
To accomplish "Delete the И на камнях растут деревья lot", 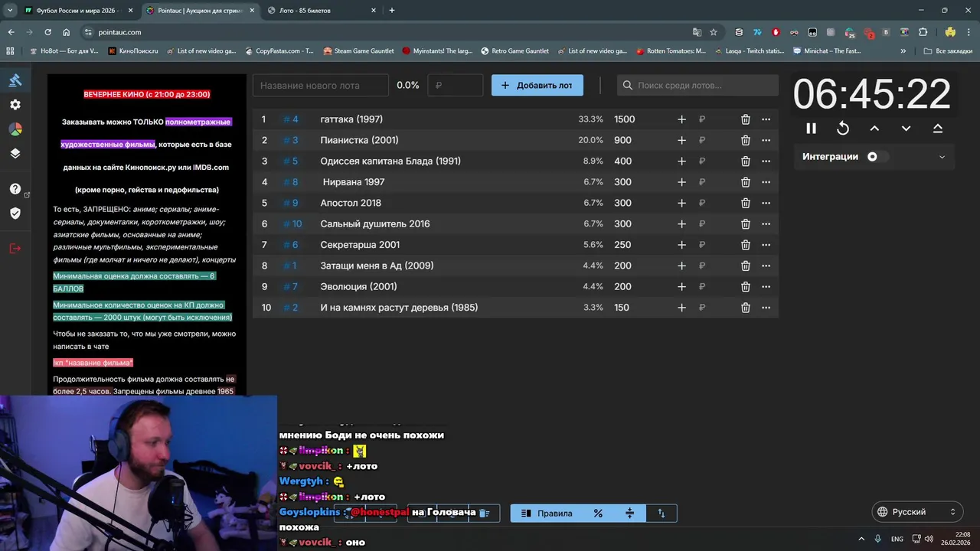I will (745, 308).
